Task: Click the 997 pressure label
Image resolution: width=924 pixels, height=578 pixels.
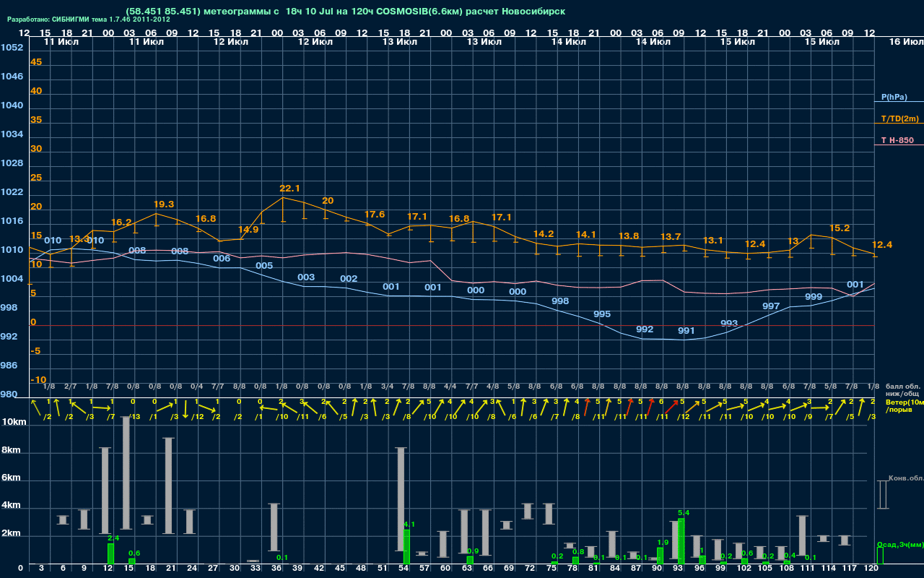Action: [x=771, y=306]
